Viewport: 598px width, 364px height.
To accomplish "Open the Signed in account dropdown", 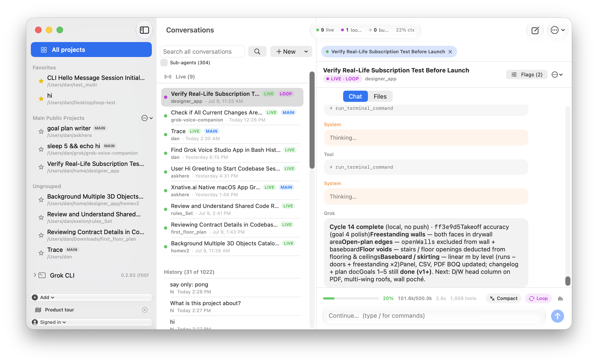I will pyautogui.click(x=91, y=322).
